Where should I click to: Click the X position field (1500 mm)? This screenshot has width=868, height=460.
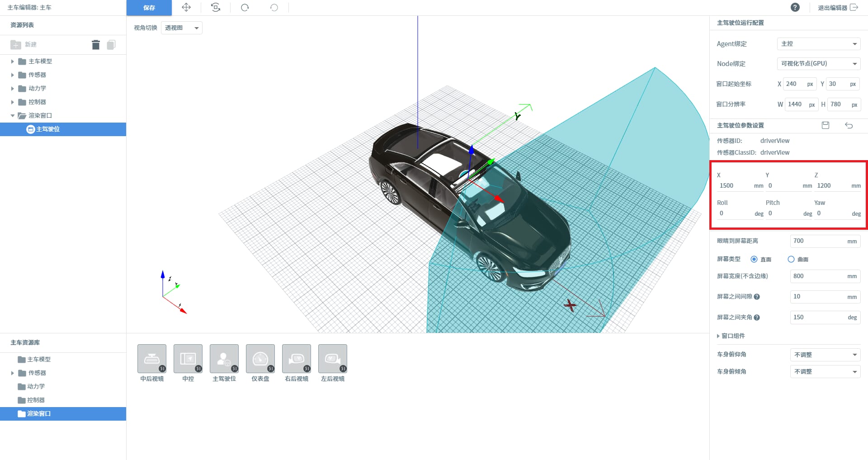[x=740, y=186]
